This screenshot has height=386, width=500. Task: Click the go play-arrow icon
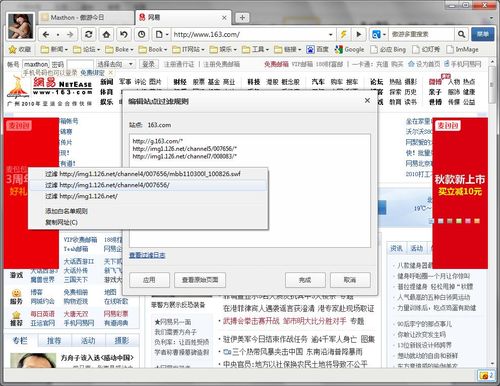tap(359, 34)
